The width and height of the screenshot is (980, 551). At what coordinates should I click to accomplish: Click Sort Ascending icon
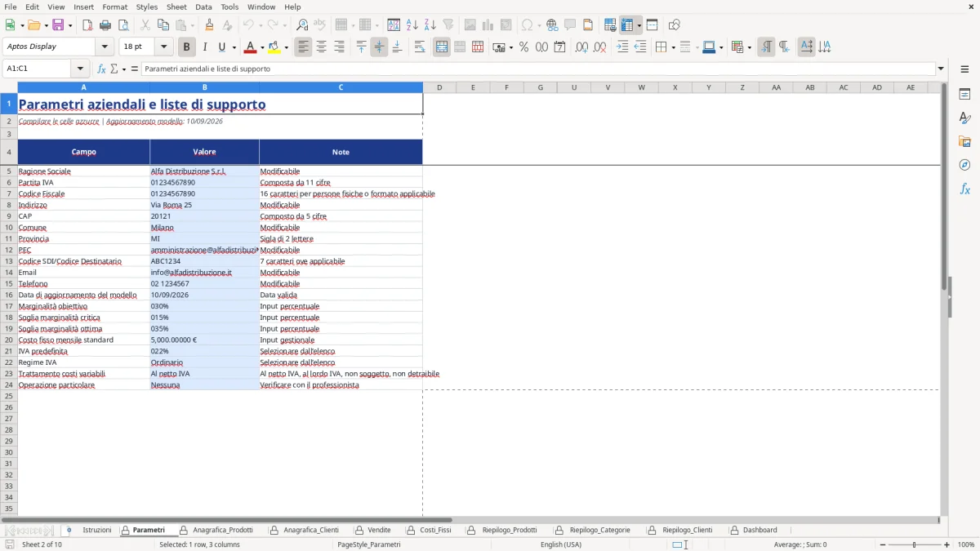tap(412, 25)
